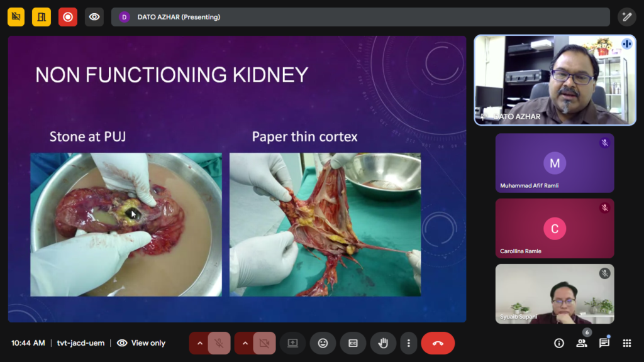The height and width of the screenshot is (362, 644).
Task: Select the Carollina Ramle participant tile
Action: pos(555,229)
